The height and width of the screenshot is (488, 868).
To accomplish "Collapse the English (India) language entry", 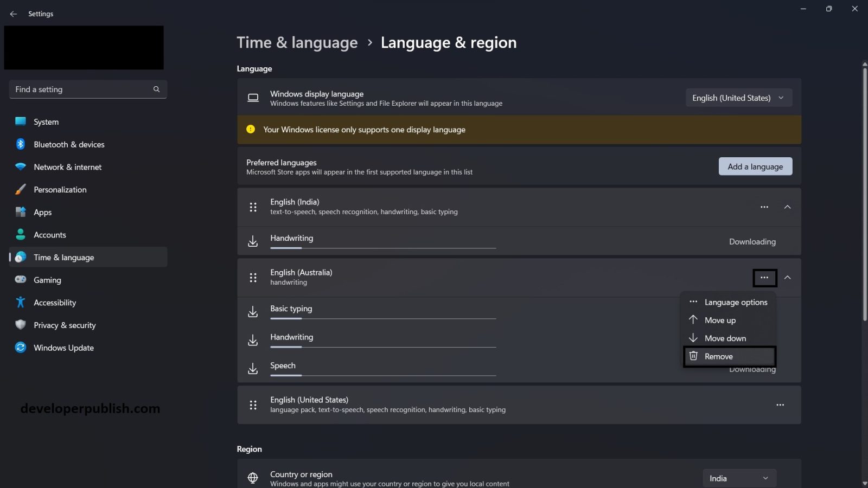I will coord(787,207).
